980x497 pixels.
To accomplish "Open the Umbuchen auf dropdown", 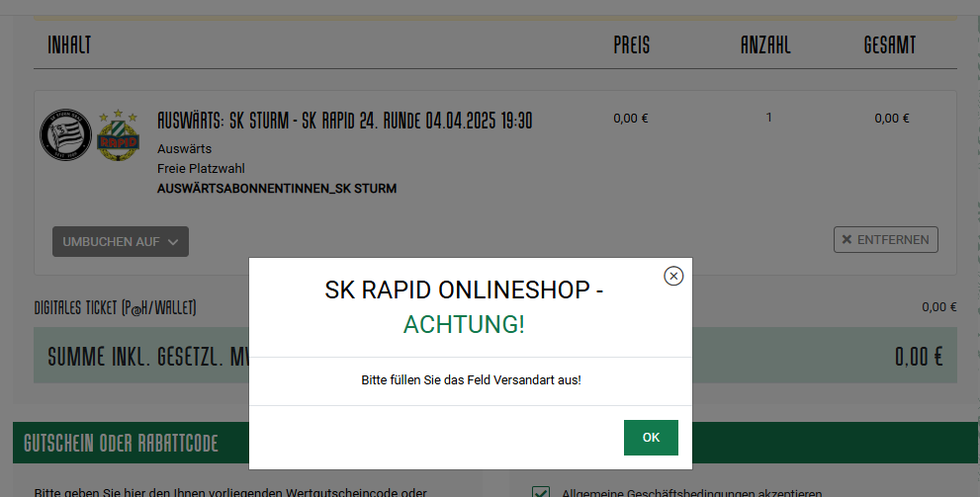I will click(x=121, y=242).
